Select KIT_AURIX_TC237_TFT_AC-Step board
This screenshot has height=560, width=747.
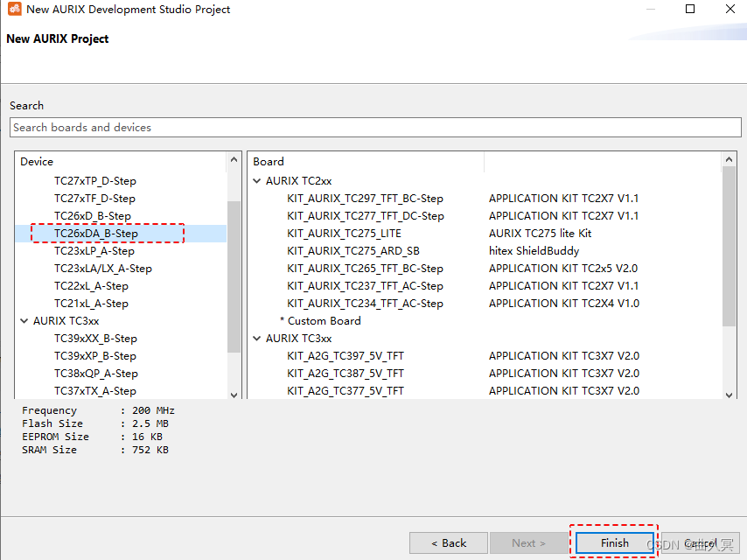(365, 286)
